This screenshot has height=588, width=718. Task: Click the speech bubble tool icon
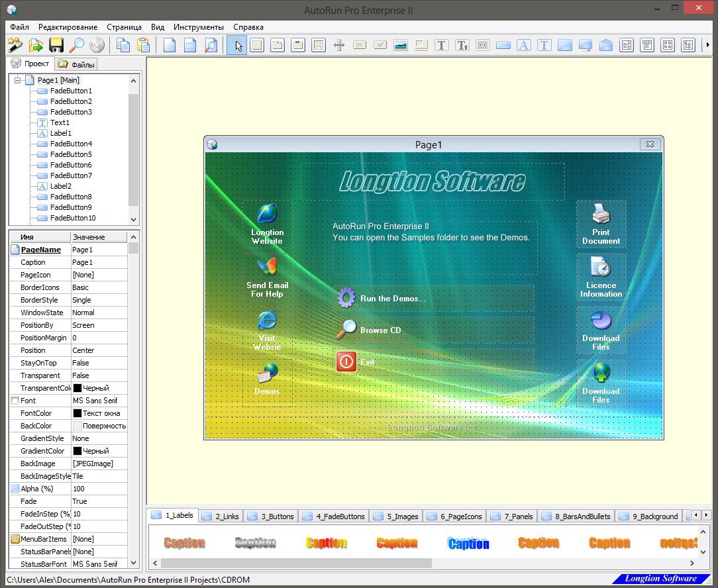point(586,45)
